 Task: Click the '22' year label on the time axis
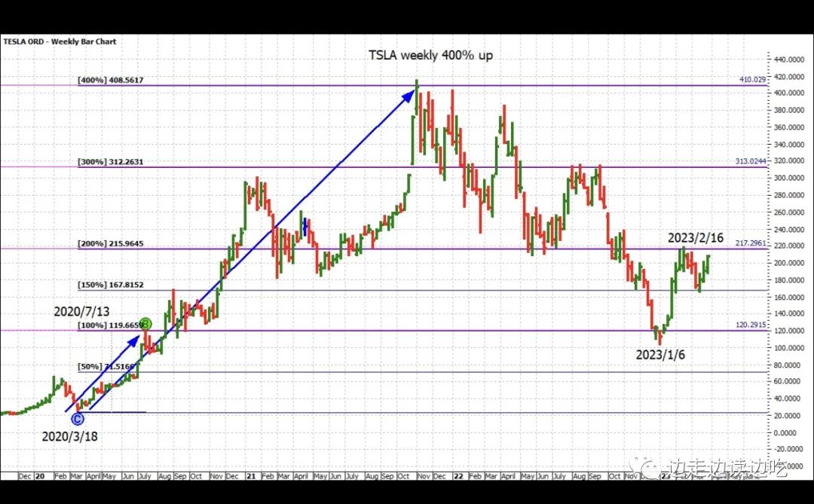coord(458,476)
